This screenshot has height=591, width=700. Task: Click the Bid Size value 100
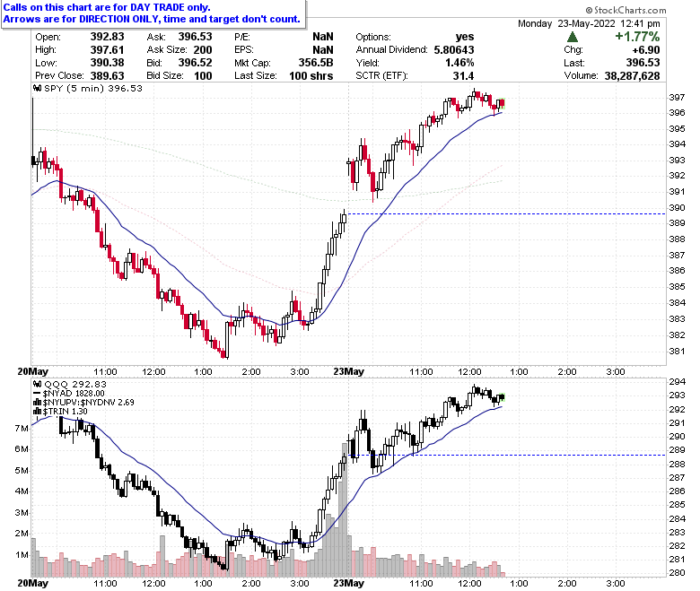[203, 76]
